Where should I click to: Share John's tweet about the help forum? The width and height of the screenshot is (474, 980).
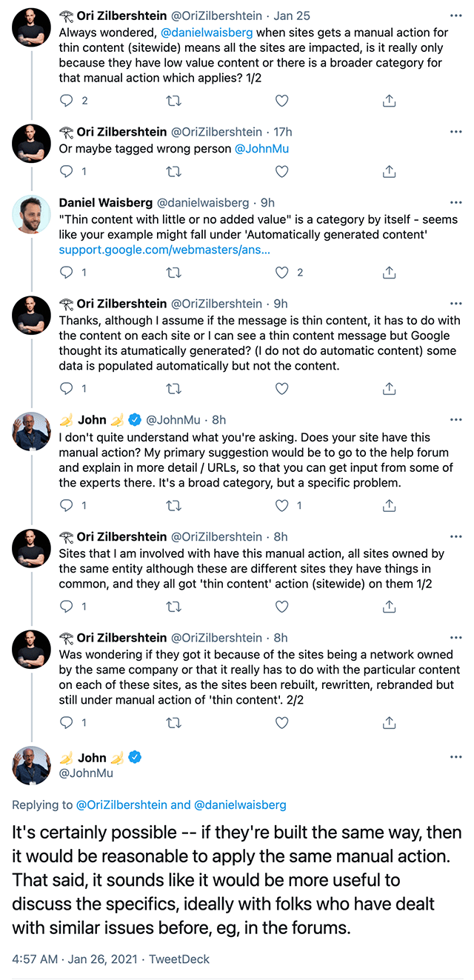389,506
